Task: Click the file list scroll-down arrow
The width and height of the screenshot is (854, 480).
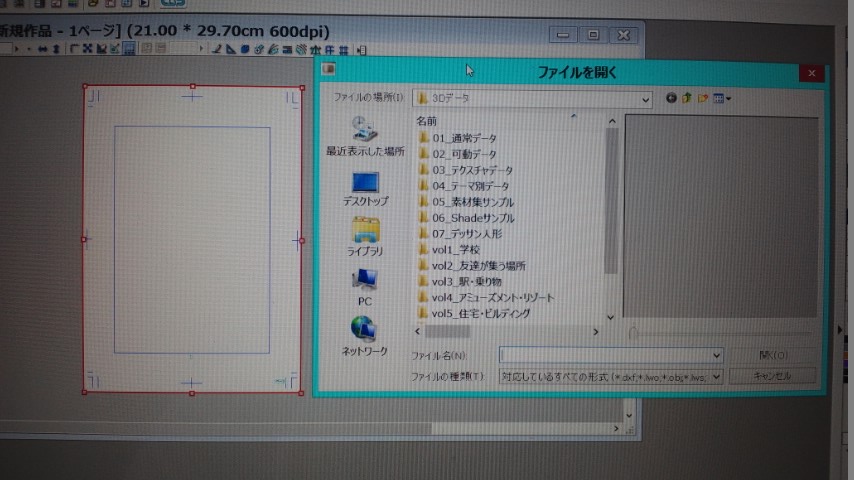Action: tap(611, 317)
